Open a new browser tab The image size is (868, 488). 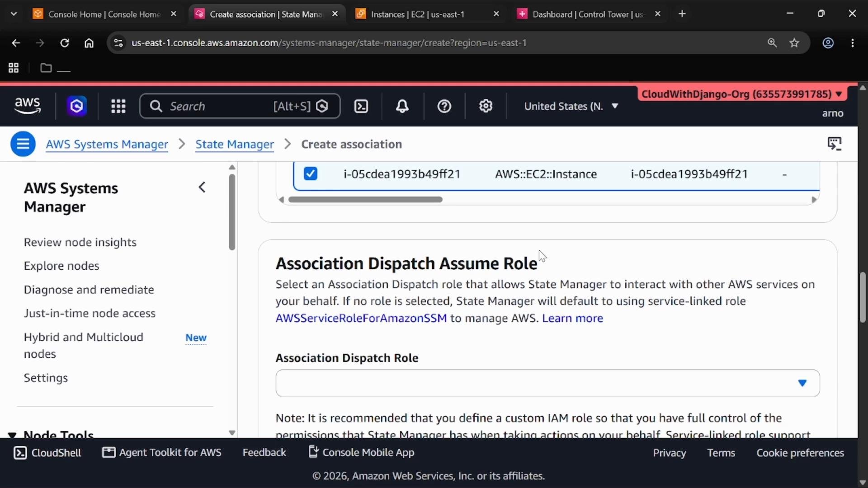[x=682, y=14]
